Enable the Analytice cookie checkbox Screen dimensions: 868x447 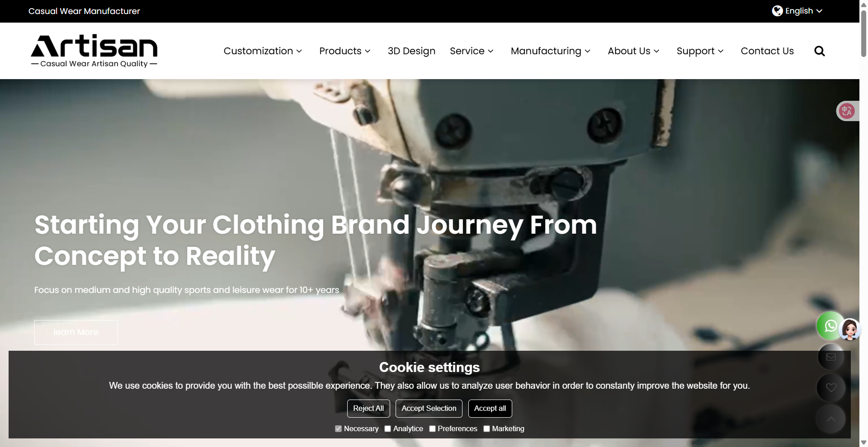(x=387, y=428)
